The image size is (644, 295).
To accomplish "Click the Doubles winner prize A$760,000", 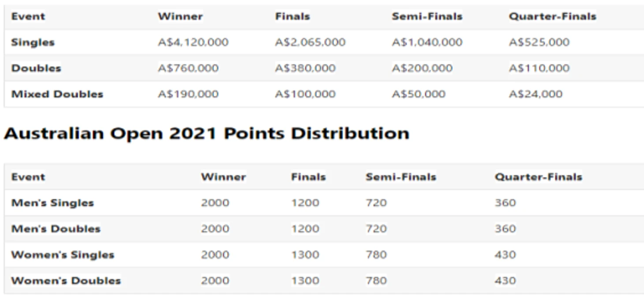I will tap(188, 68).
